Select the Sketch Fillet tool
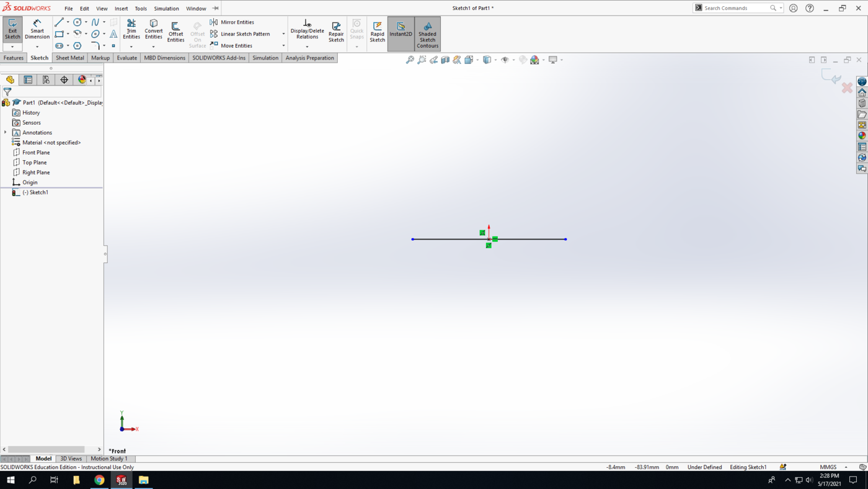 [x=95, y=46]
